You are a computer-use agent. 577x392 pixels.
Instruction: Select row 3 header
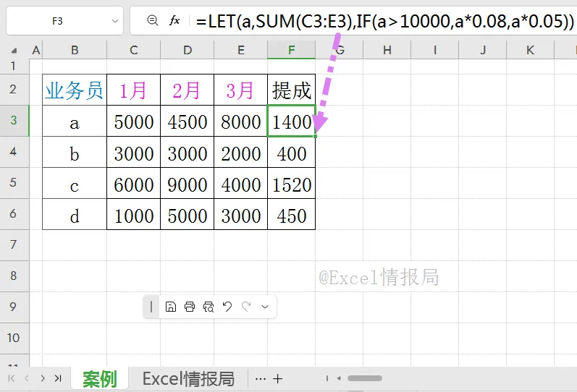click(x=14, y=120)
